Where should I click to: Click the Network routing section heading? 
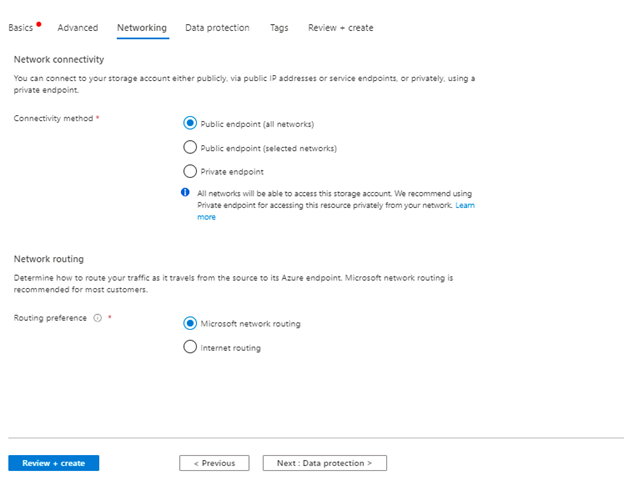click(x=49, y=258)
